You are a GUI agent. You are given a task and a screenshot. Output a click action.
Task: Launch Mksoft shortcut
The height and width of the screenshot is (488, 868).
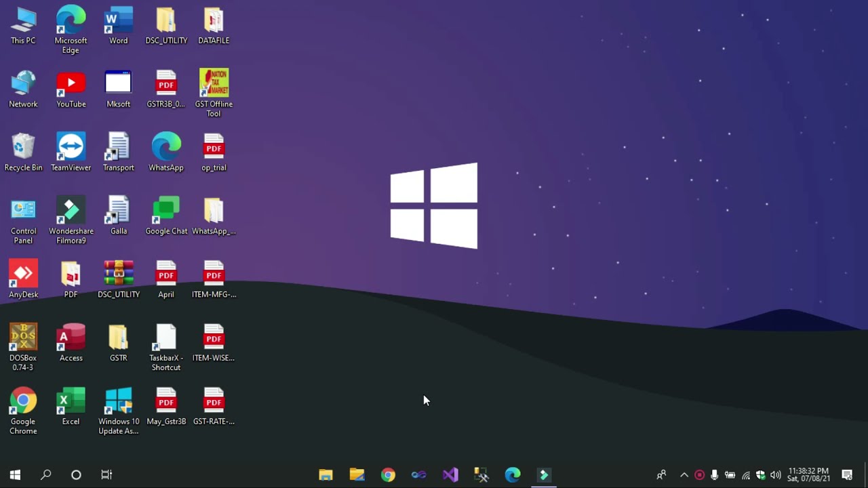[x=119, y=89]
